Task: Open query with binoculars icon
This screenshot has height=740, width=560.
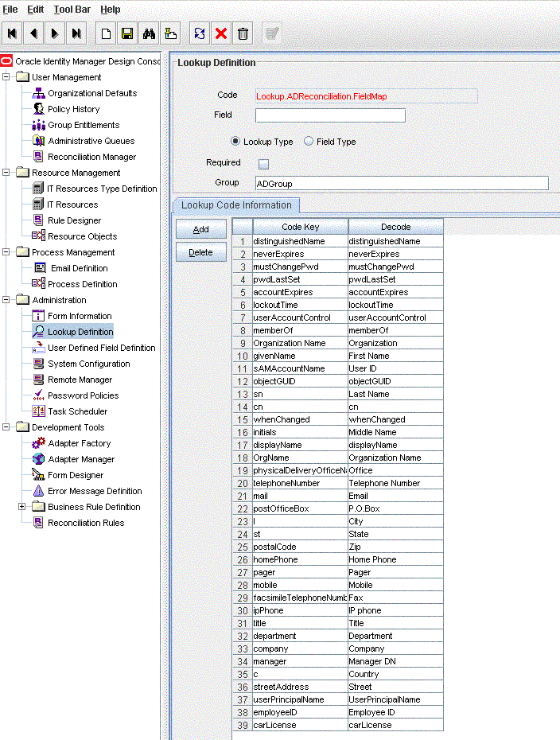Action: [149, 33]
